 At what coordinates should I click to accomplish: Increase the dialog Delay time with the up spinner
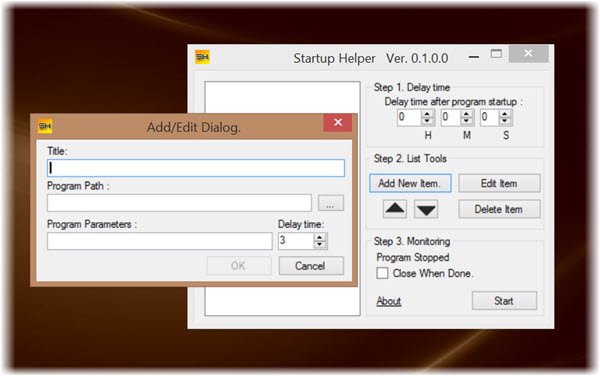coord(320,237)
